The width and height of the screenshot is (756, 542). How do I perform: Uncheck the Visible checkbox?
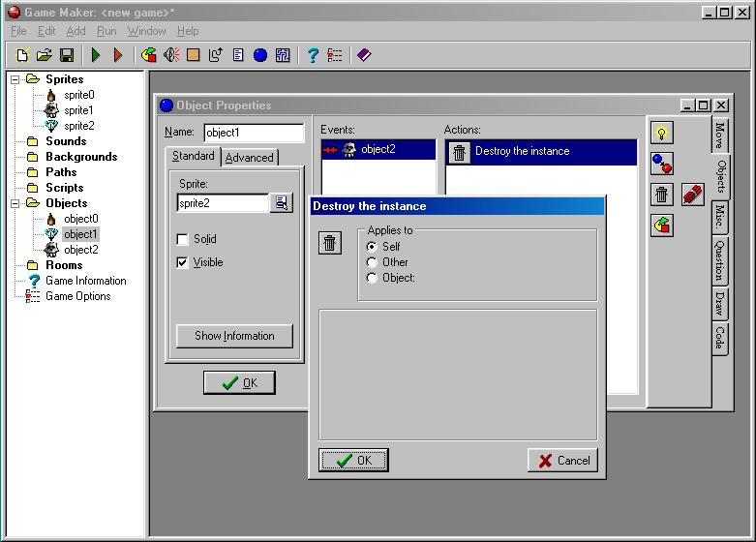tap(183, 262)
